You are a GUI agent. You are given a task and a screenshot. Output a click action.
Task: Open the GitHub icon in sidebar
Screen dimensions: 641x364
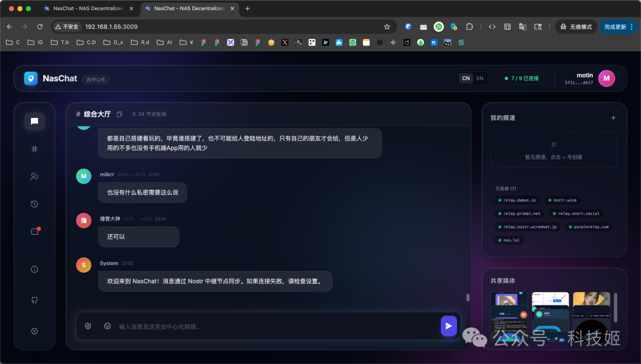[x=34, y=300]
